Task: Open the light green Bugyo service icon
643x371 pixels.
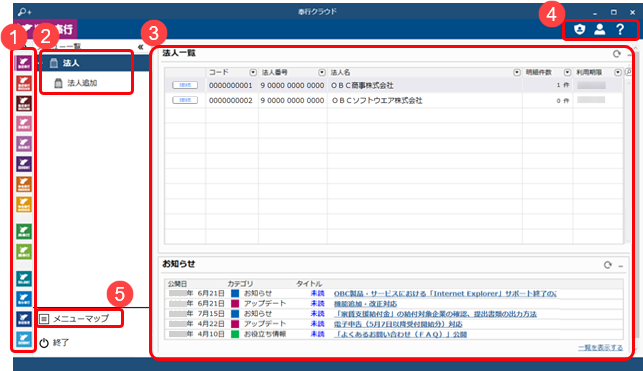Action: (24, 252)
